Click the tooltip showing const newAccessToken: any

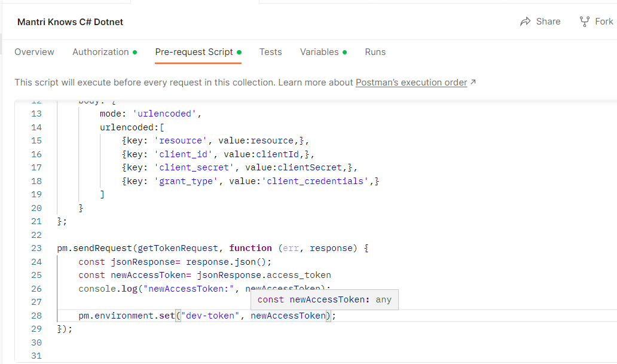(x=324, y=299)
